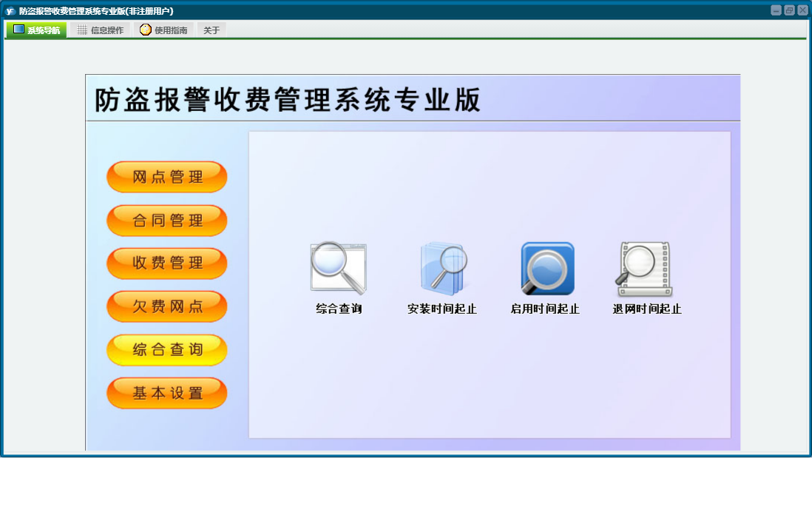812x530 pixels.
Task: Click the 综合查询 label under first icon
Action: tap(339, 309)
